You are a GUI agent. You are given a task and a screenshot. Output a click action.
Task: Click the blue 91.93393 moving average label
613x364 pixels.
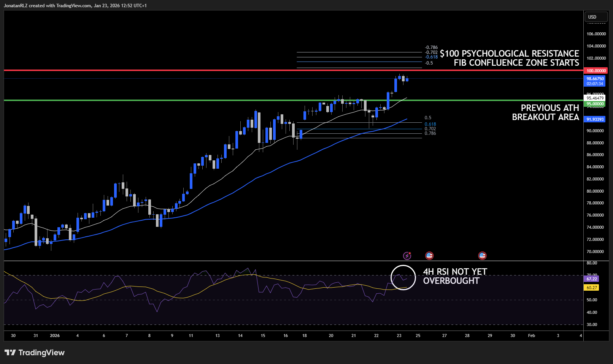click(595, 119)
